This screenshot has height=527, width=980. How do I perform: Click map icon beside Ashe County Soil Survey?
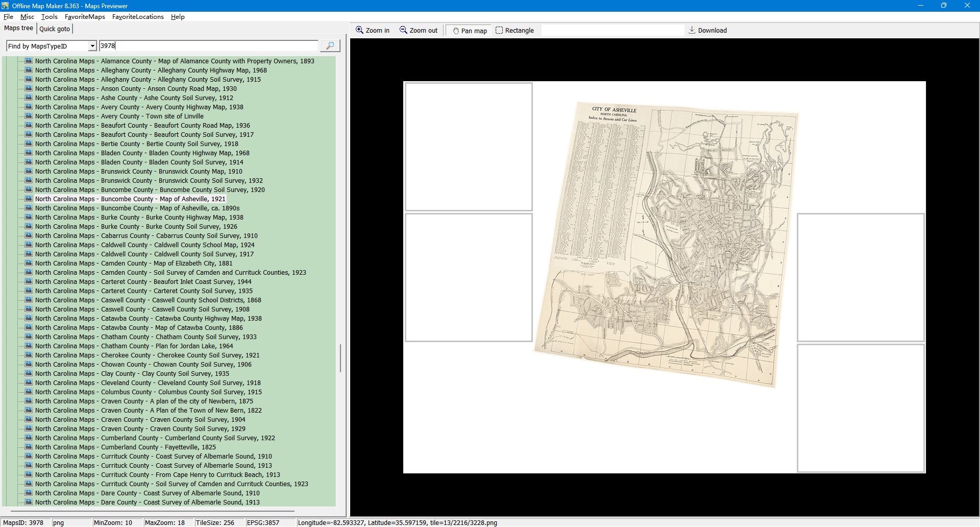click(x=29, y=98)
